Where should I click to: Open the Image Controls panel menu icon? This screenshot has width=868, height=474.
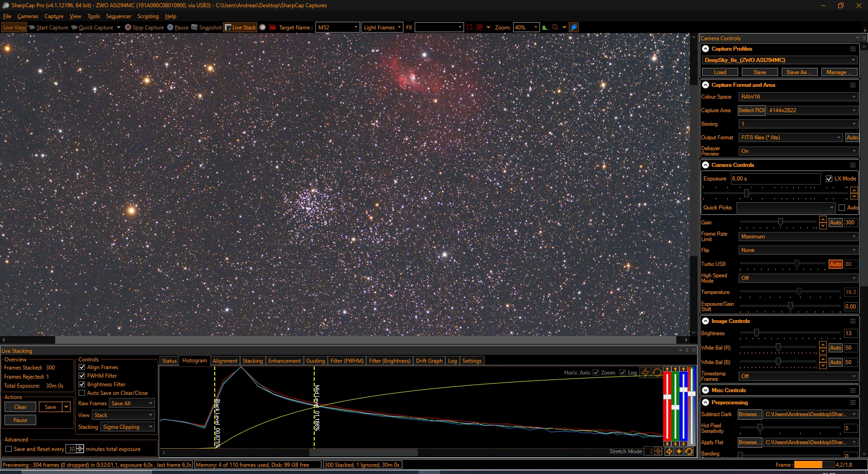point(853,321)
